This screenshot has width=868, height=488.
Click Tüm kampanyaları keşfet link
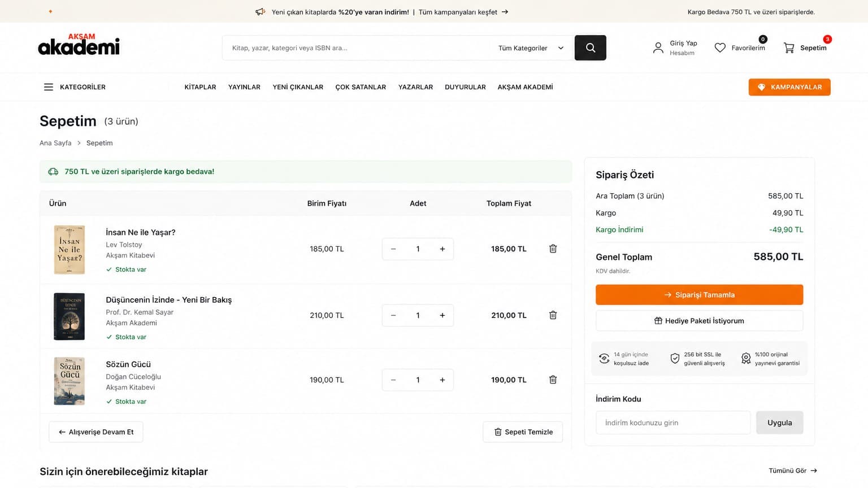pyautogui.click(x=458, y=12)
